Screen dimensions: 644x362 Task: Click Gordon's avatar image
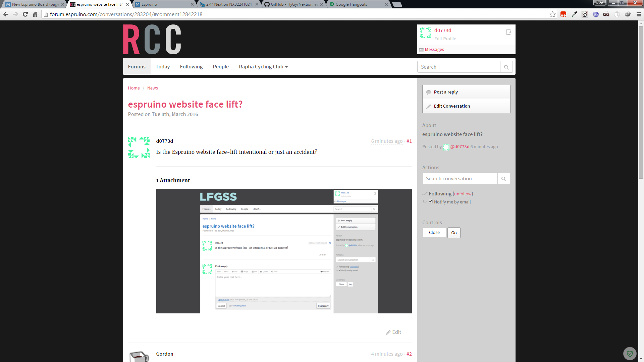(x=139, y=356)
